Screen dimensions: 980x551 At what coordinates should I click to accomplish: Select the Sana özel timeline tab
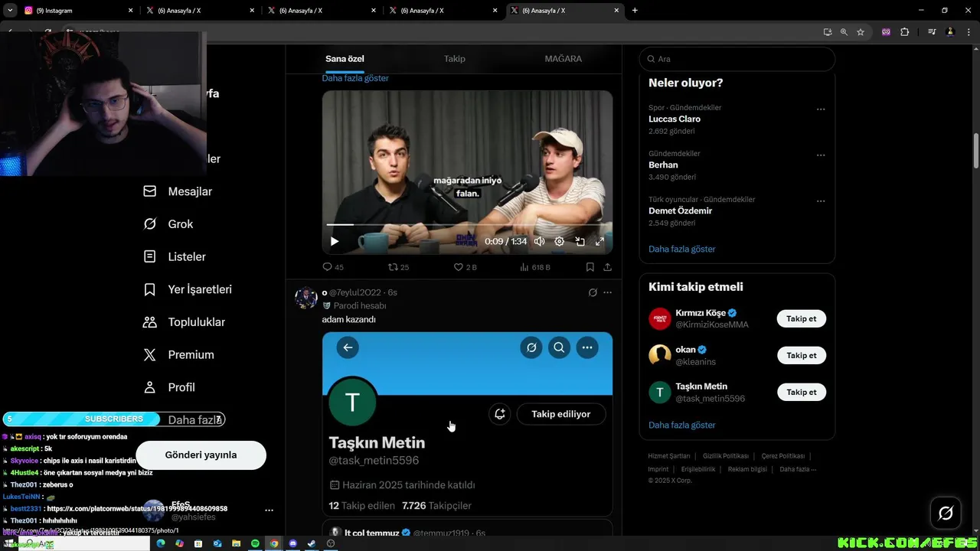coord(345,59)
